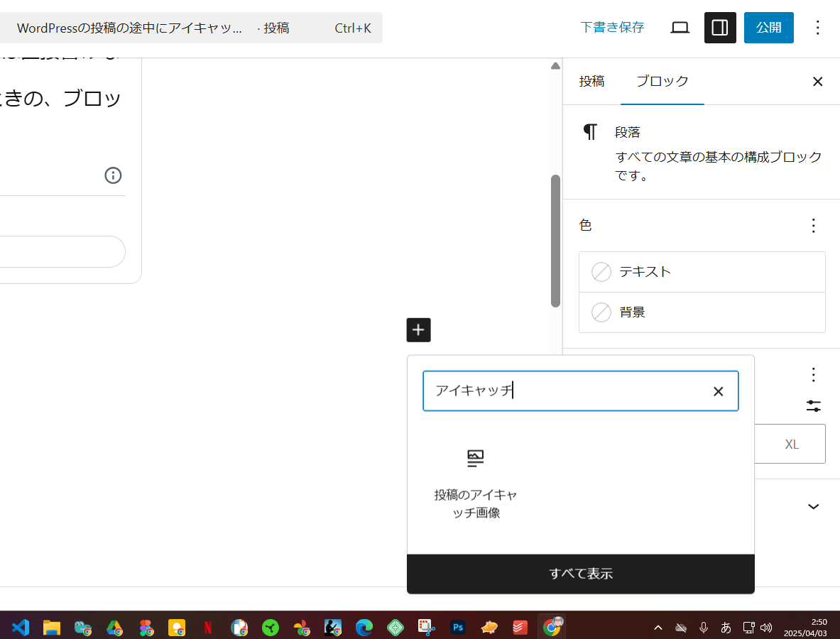Clear the block search text

coord(719,391)
